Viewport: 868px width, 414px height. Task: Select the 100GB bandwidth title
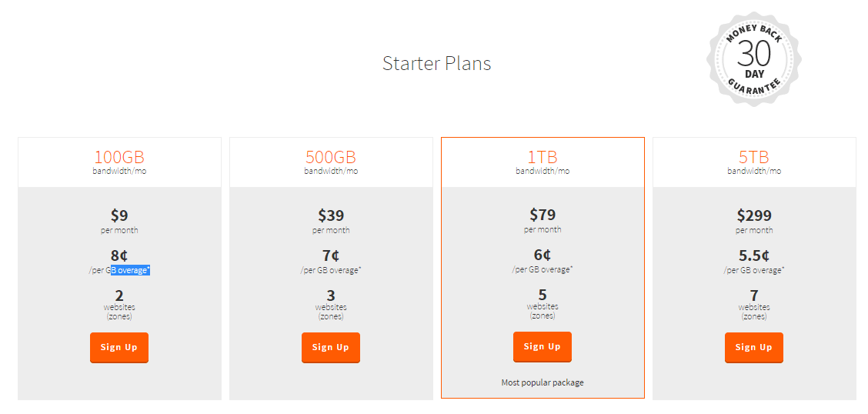(119, 157)
